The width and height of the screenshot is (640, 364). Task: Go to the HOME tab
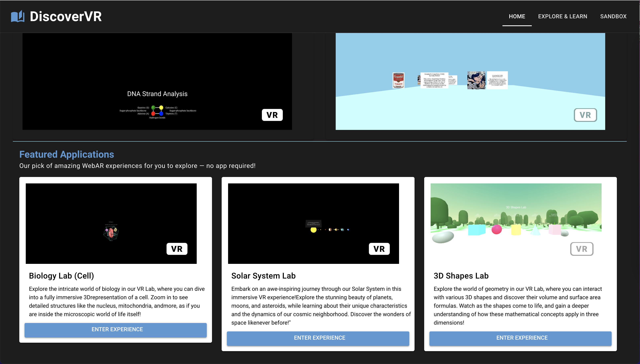pos(517,16)
